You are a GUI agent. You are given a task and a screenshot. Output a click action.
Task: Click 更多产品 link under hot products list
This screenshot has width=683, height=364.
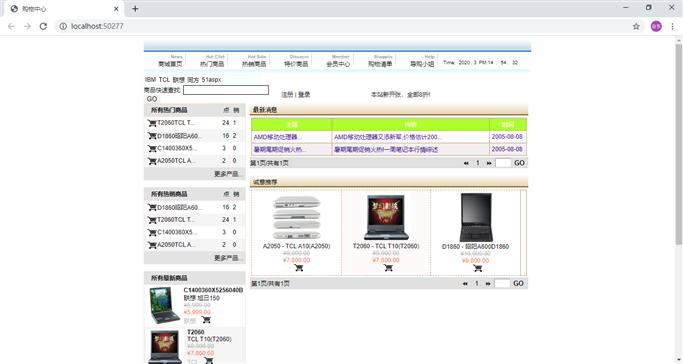pyautogui.click(x=227, y=174)
